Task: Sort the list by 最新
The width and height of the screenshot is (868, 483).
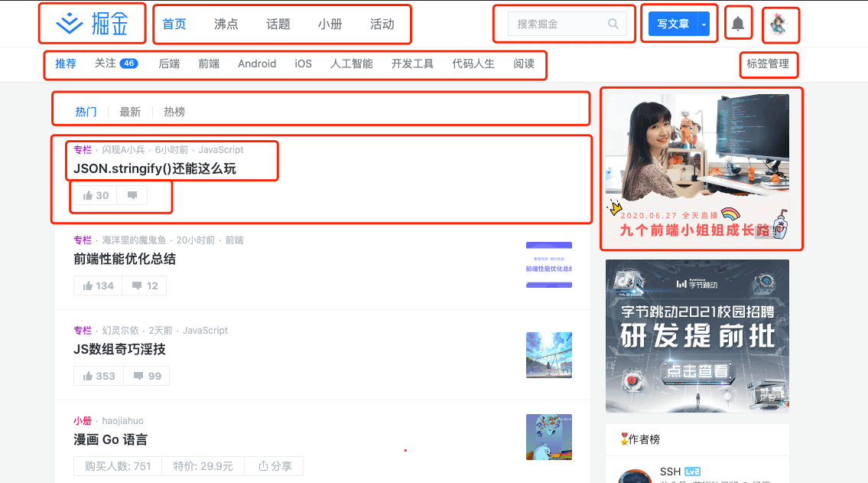Action: (x=130, y=112)
